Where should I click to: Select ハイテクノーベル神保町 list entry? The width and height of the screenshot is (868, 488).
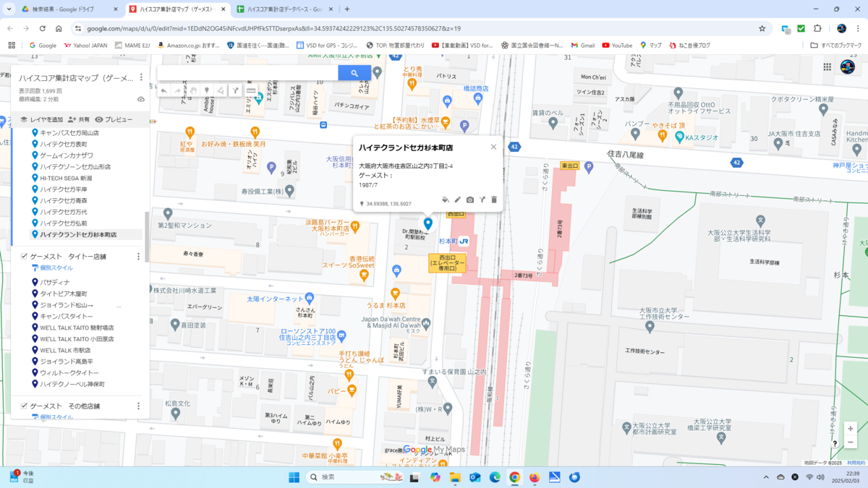[72, 384]
